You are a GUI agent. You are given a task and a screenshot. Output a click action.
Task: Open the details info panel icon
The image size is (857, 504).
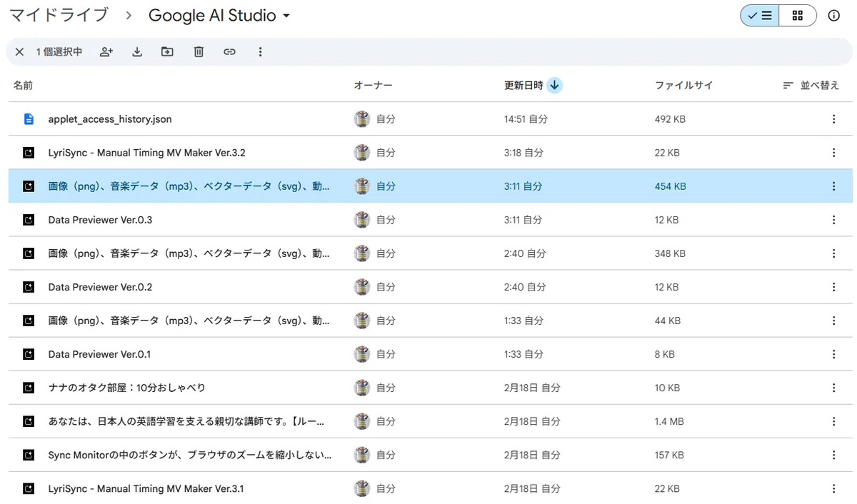click(x=833, y=16)
